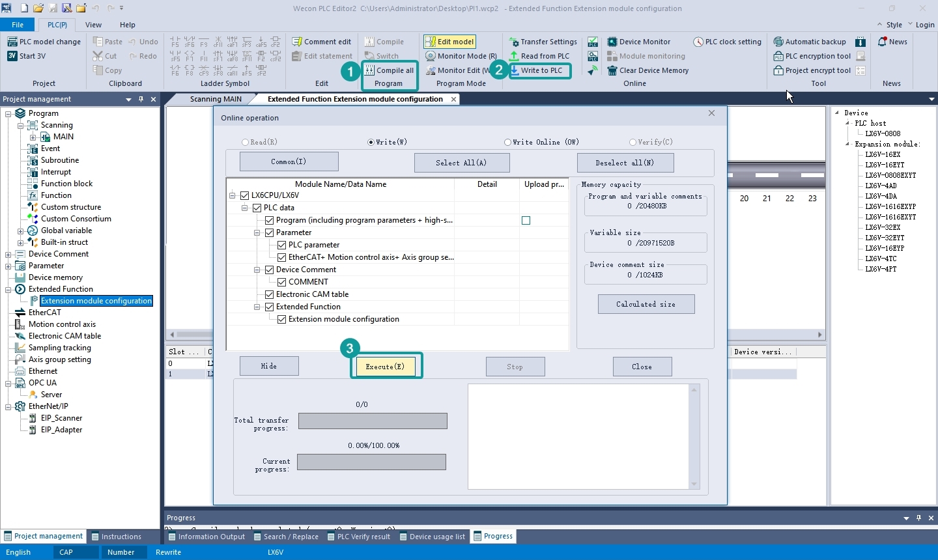Click PLC clock setting icon
The width and height of the screenshot is (938, 560).
coord(698,42)
